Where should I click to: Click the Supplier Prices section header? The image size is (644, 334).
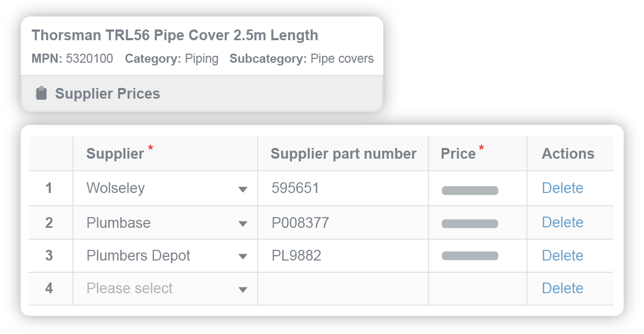point(107,93)
